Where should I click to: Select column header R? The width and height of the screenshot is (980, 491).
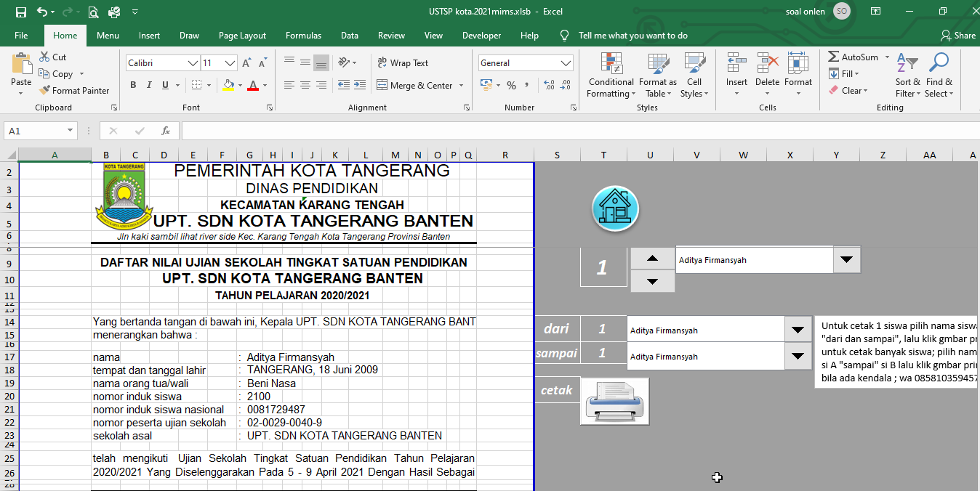click(505, 155)
